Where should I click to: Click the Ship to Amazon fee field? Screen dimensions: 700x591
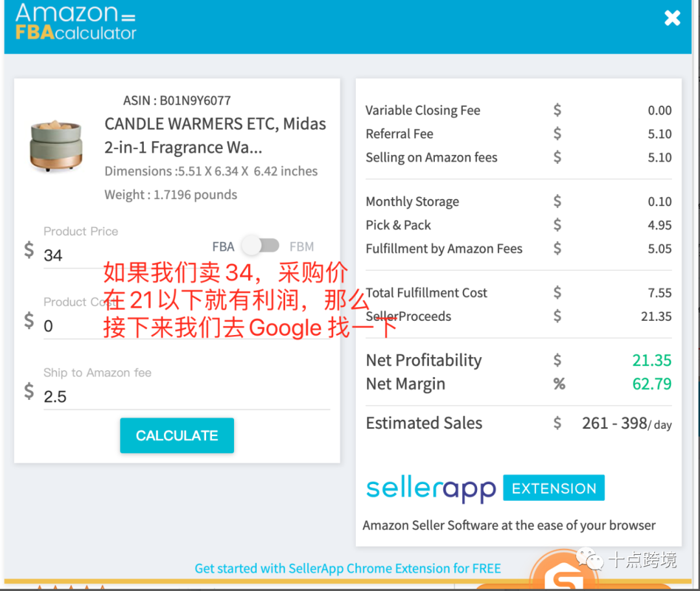187,397
